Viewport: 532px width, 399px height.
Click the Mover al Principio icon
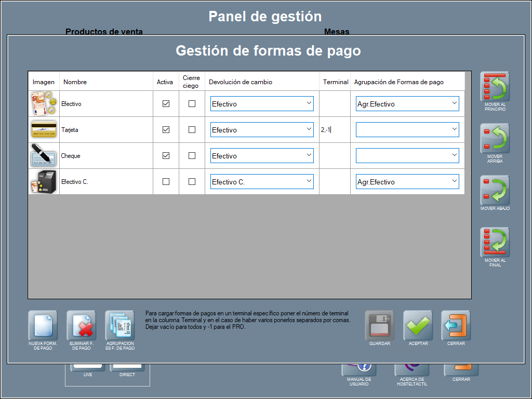(x=495, y=87)
